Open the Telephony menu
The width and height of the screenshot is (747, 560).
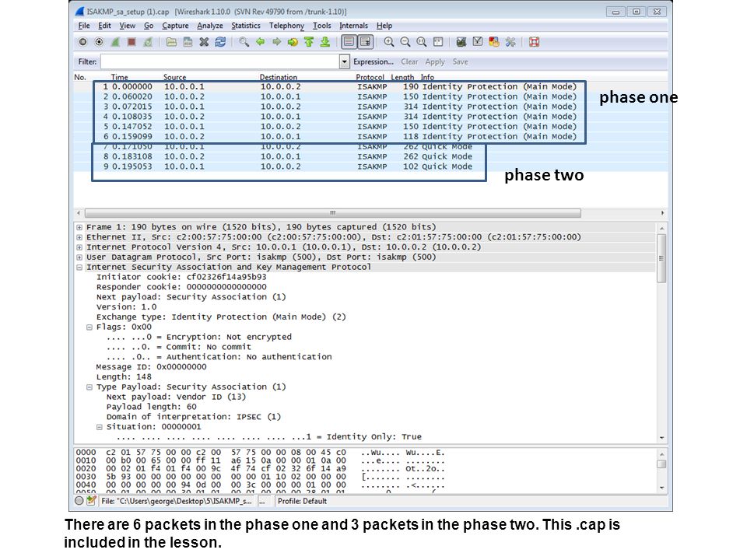[x=286, y=26]
